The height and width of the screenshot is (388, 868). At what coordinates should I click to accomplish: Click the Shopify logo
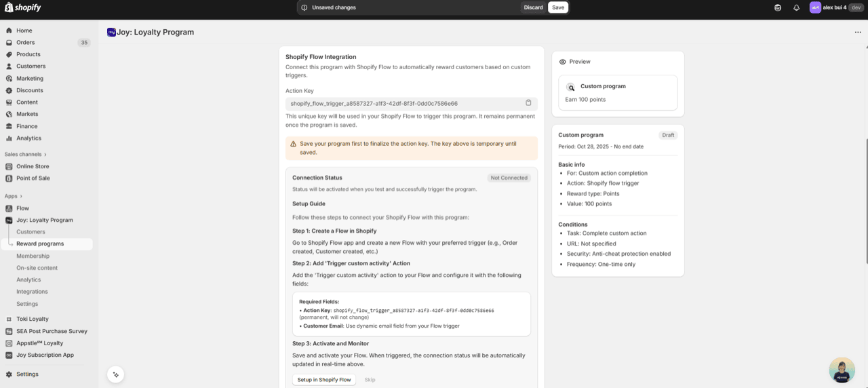[23, 7]
